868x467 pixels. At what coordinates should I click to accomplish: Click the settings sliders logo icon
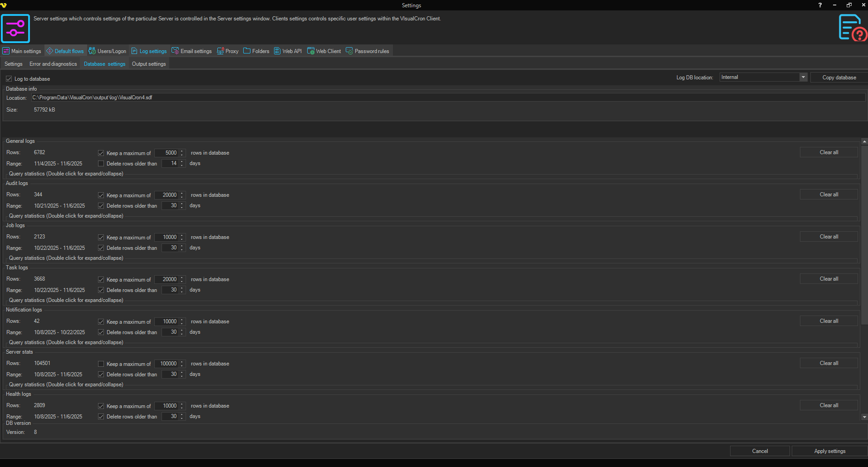[x=15, y=29]
